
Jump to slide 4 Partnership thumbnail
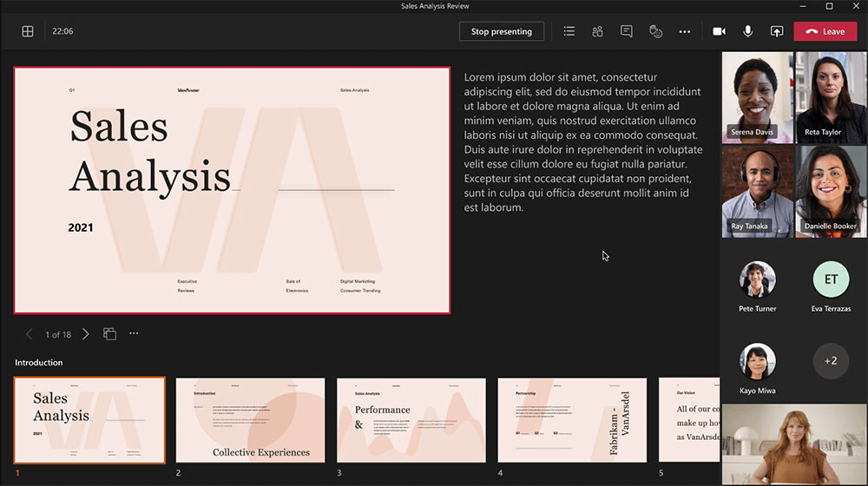pos(572,420)
